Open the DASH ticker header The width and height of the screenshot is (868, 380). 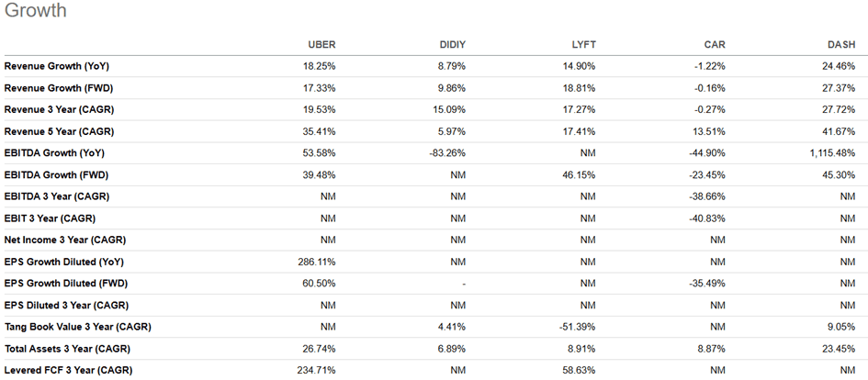[842, 44]
